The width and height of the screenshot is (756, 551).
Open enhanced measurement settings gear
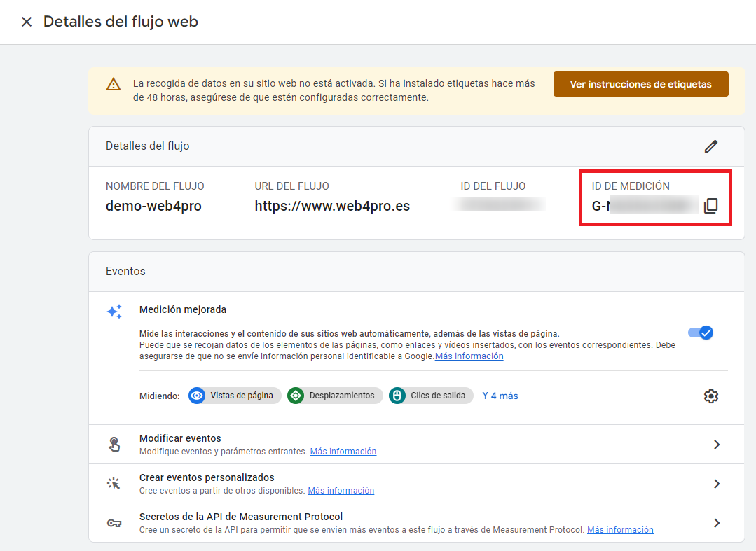tap(710, 396)
